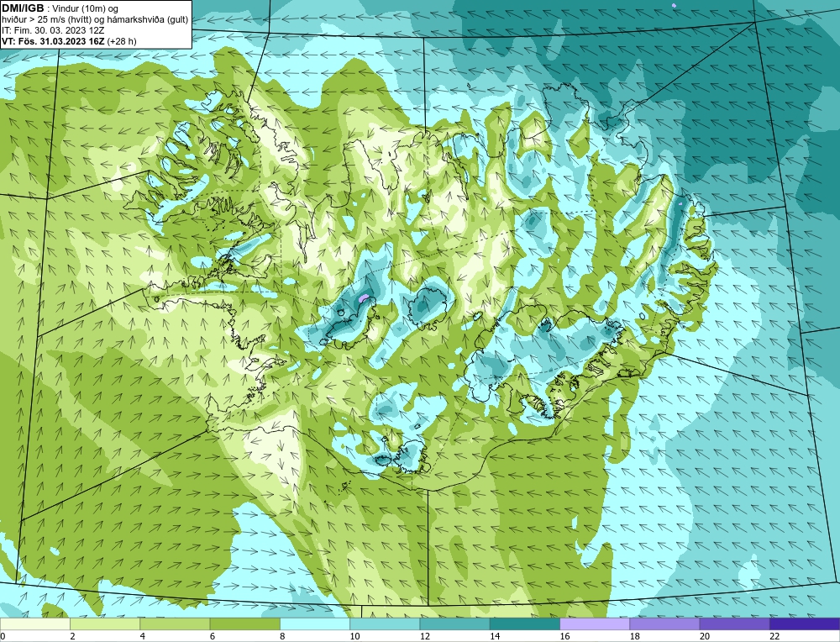Screen dimensions: 840x642
Task: Click the 16–18 m/s lavender swatch
Action: coord(595,624)
